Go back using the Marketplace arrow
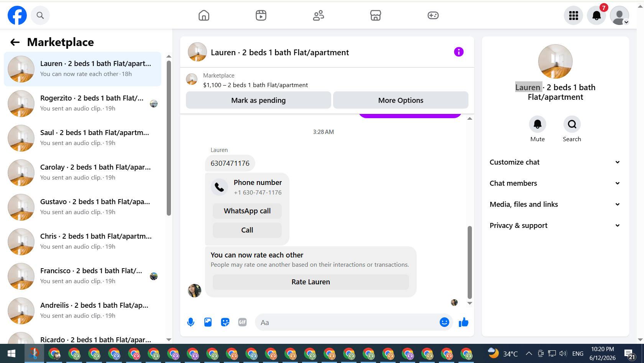Viewport: 644px width, 363px height. [x=15, y=42]
